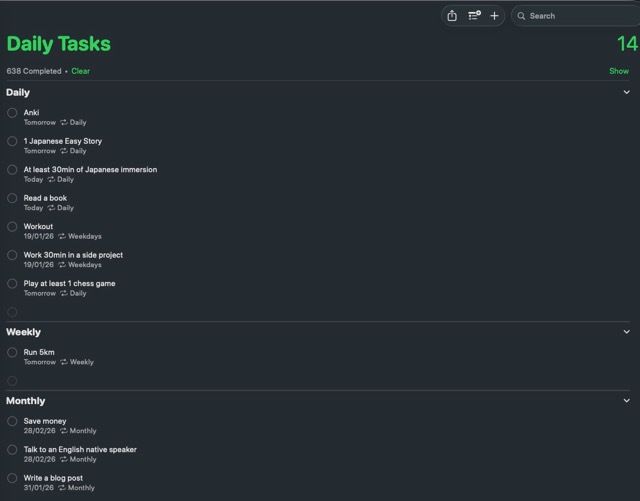Click the repeat icon beside Anki's Daily label
Viewport: 640px width, 501px height.
click(x=64, y=123)
